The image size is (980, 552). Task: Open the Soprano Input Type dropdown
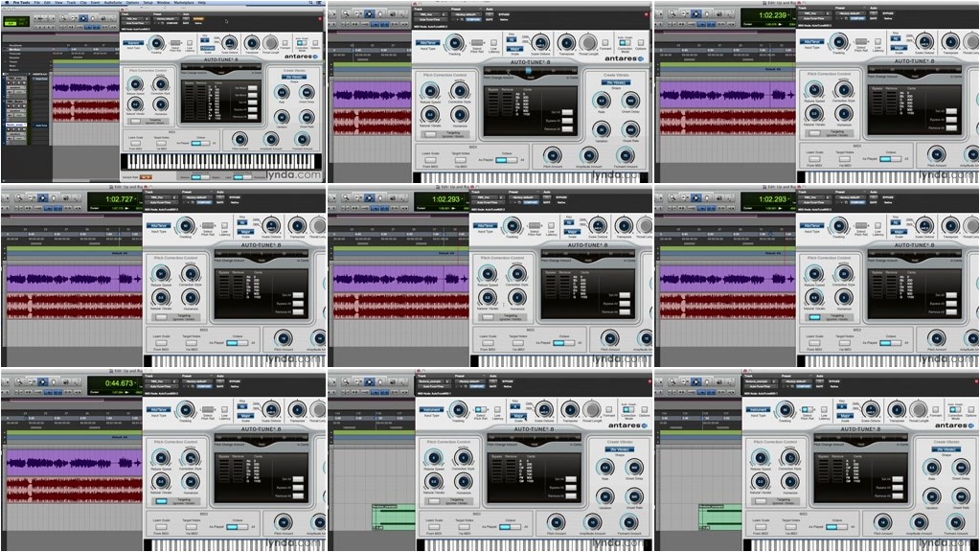[x=133, y=43]
